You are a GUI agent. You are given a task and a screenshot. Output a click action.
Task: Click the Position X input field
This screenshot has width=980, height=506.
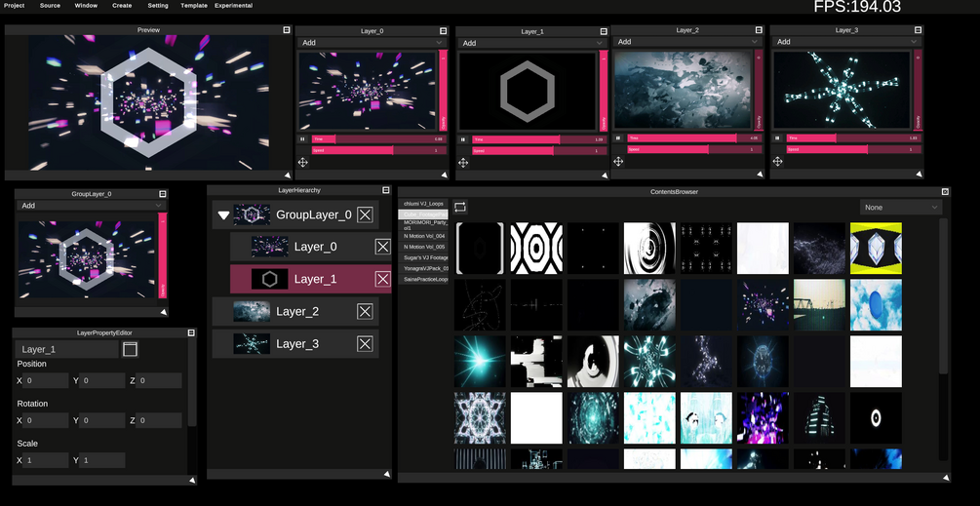click(46, 380)
